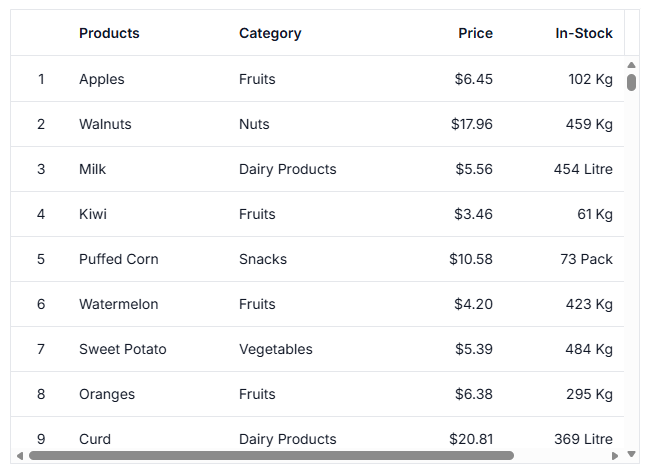Viewport: 650px width, 474px height.
Task: Select the Watermelon row
Action: point(318,304)
